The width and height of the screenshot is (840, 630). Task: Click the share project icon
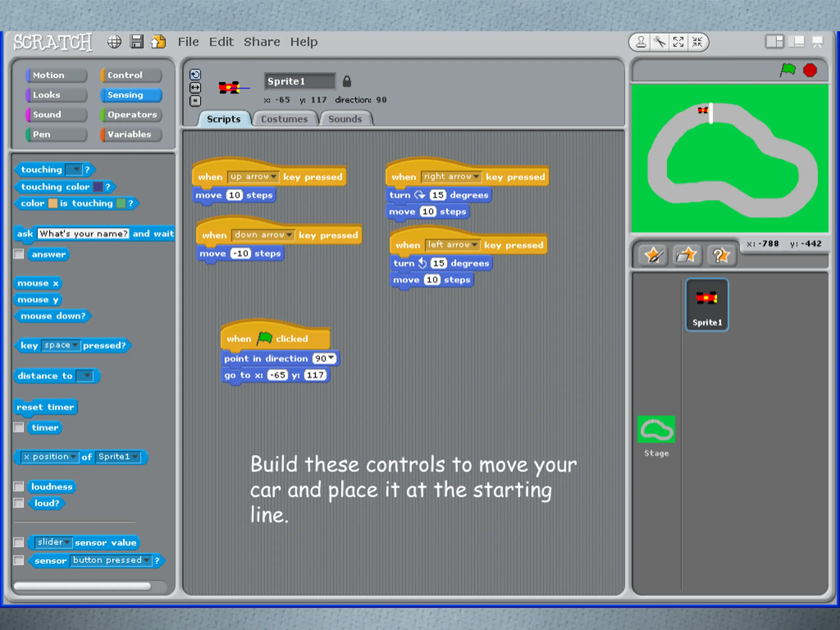coord(158,42)
